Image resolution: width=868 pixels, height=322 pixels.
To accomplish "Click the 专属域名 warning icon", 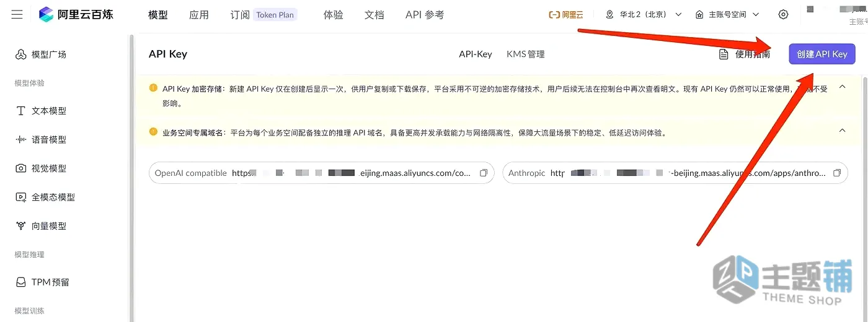I will tap(153, 131).
